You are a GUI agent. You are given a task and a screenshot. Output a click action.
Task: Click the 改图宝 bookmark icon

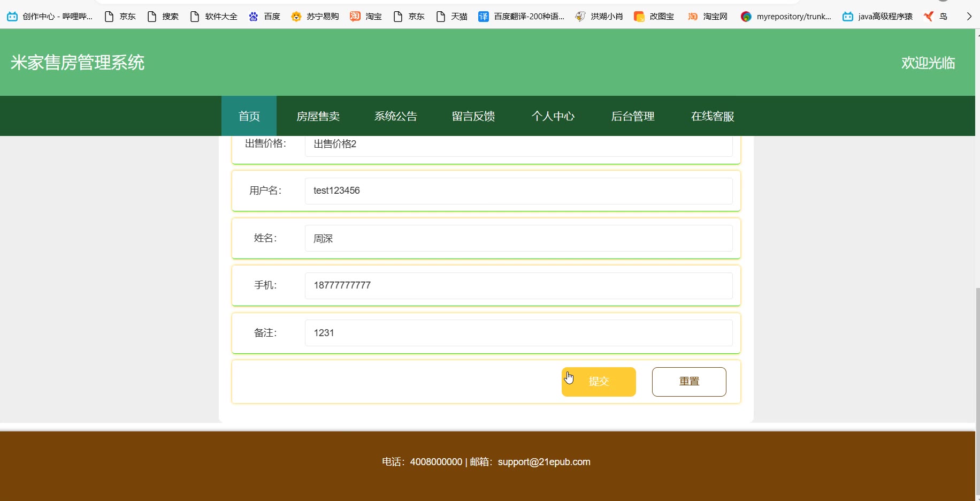click(639, 17)
